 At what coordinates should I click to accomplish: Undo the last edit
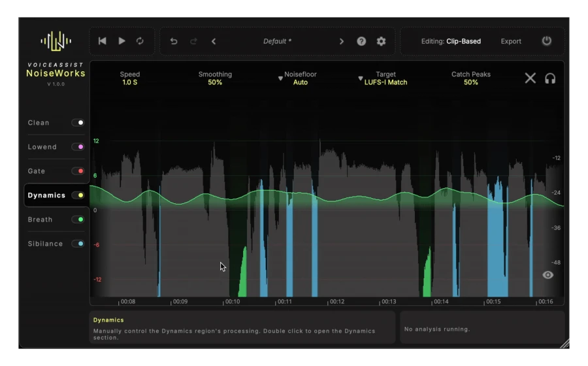174,41
